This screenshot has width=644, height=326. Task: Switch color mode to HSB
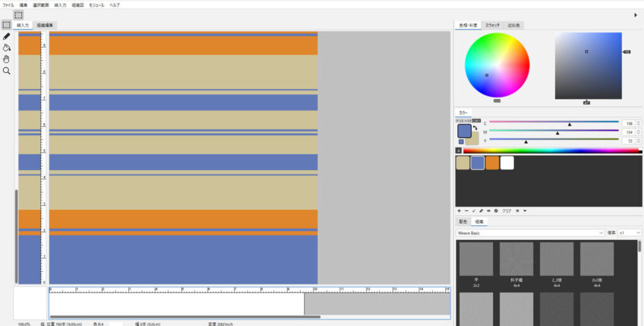(467, 120)
